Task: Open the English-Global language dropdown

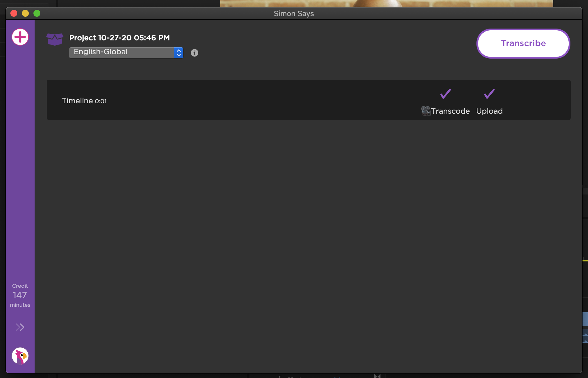Action: pos(126,53)
